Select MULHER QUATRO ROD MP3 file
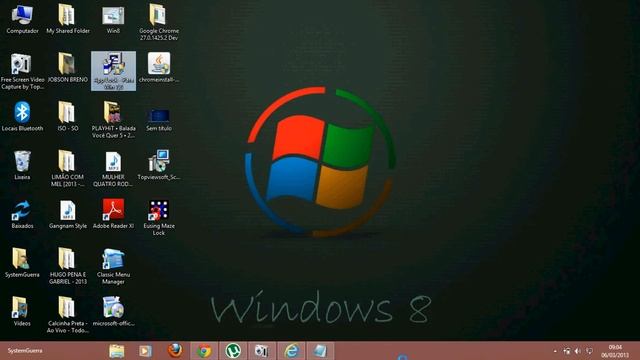 [x=113, y=169]
